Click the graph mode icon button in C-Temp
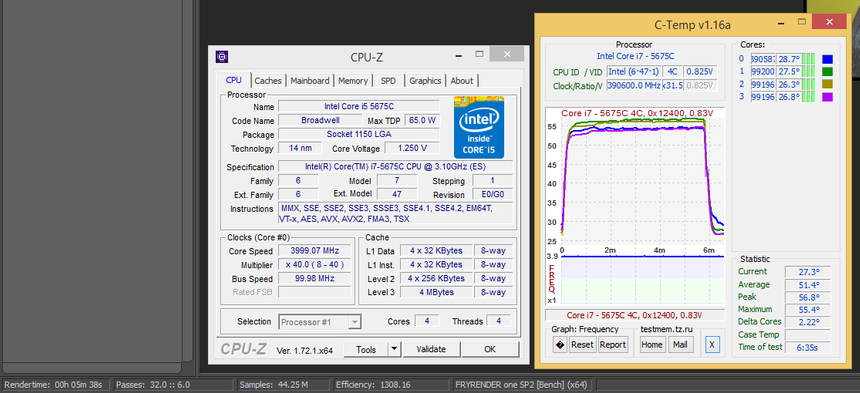Screen dimensions: 860x393 [560, 345]
